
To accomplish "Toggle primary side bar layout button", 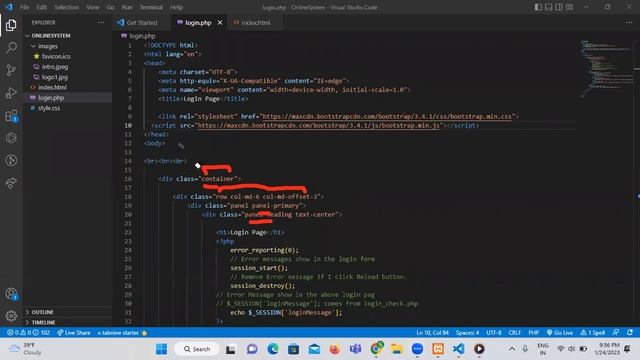I will coord(538,7).
